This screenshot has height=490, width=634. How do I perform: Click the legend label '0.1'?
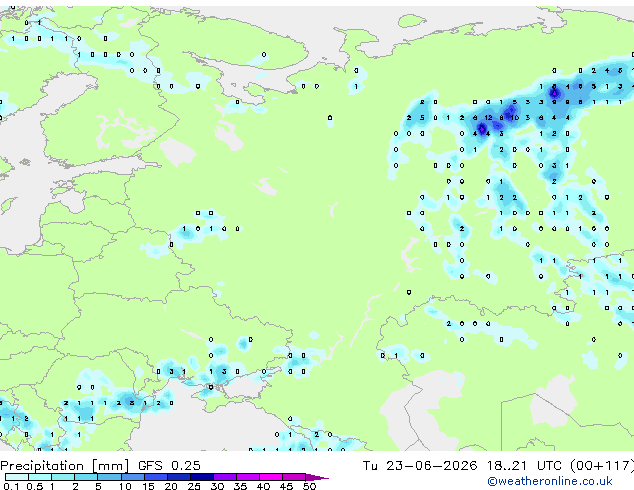[11, 486]
